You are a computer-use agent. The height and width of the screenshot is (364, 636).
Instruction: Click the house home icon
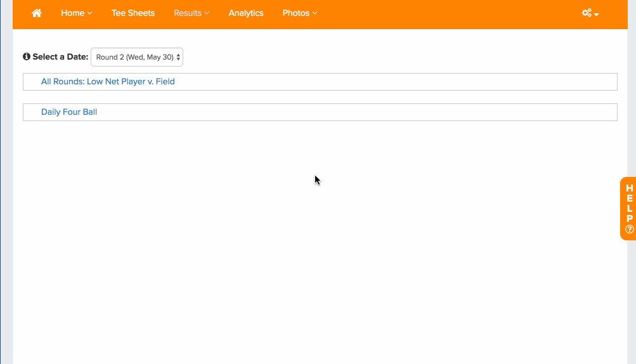[x=37, y=13]
